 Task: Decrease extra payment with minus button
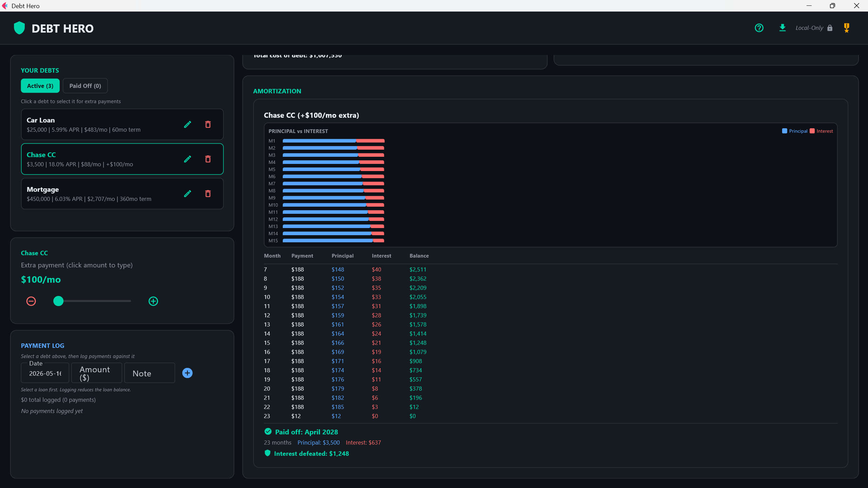pyautogui.click(x=31, y=301)
